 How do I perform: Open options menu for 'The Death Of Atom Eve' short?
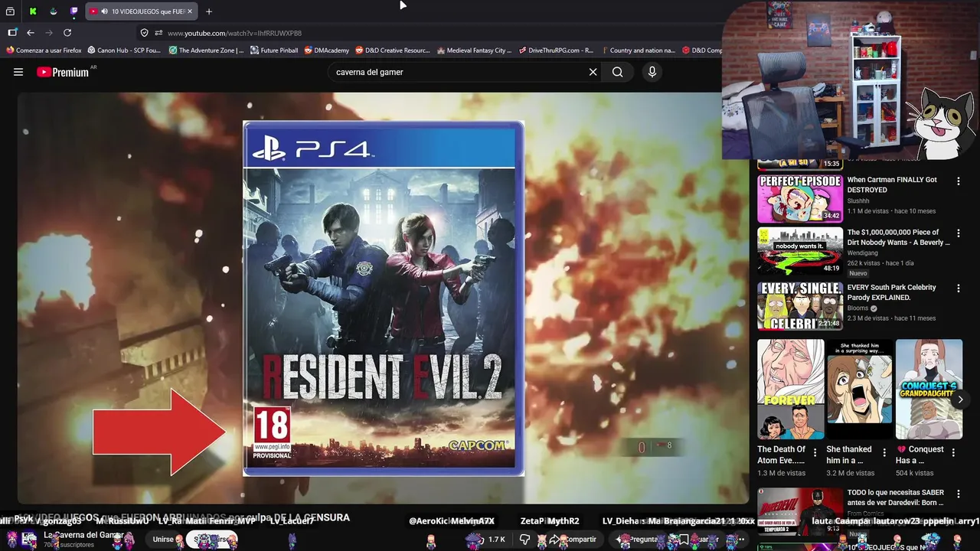pos(815,452)
